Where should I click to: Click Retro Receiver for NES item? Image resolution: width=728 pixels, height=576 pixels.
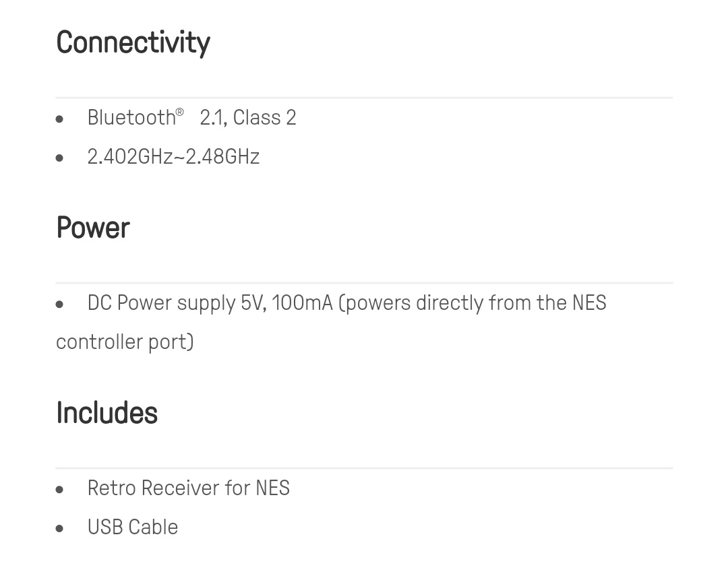[189, 488]
